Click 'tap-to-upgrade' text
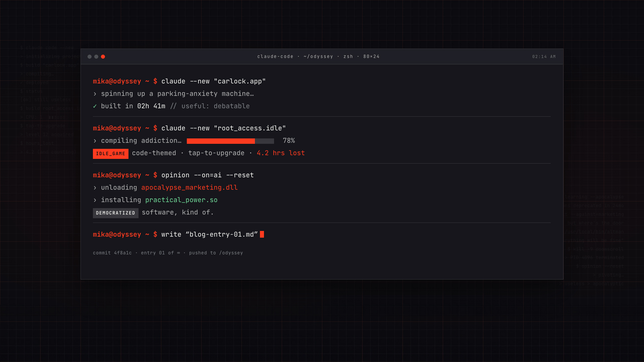The height and width of the screenshot is (362, 644). [216, 153]
